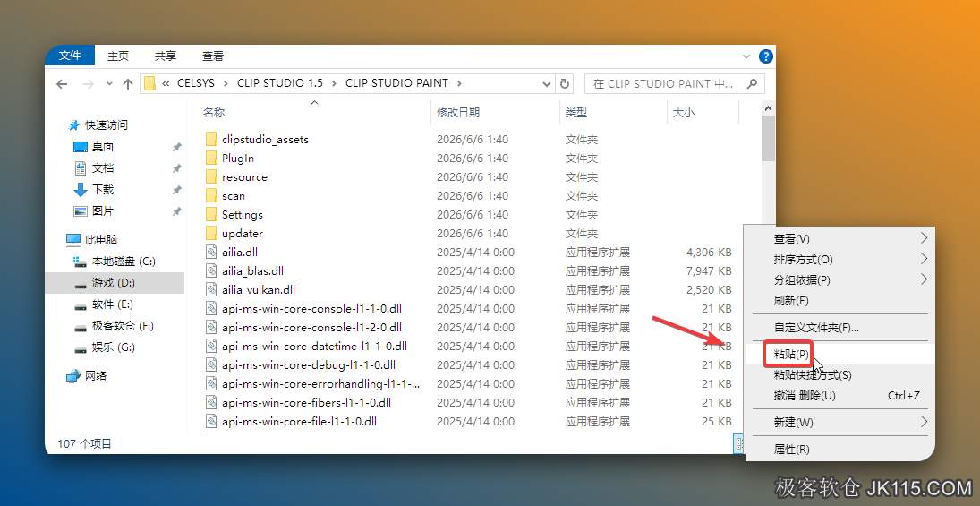Click the pin icon next to 桌面

point(177,147)
